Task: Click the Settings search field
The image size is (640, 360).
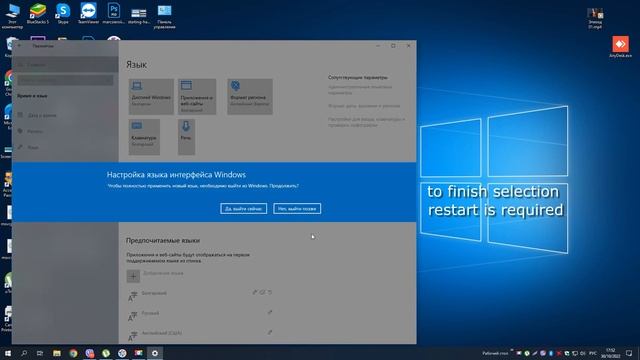Action: pyautogui.click(x=65, y=80)
